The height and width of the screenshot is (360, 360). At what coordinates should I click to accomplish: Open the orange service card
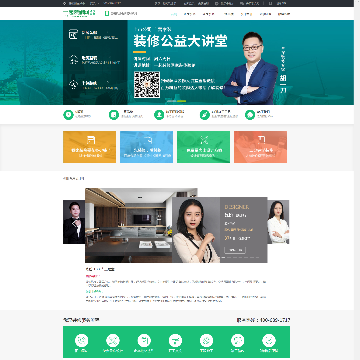click(260, 147)
